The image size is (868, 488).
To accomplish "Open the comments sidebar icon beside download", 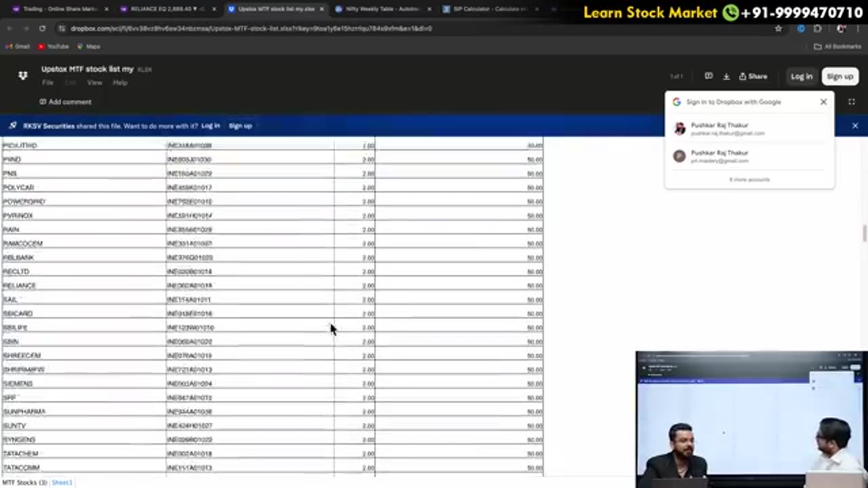I will (x=709, y=76).
